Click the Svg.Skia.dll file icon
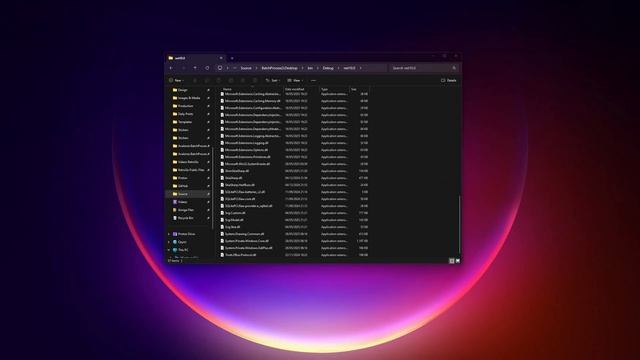The height and width of the screenshot is (360, 640). [222, 227]
